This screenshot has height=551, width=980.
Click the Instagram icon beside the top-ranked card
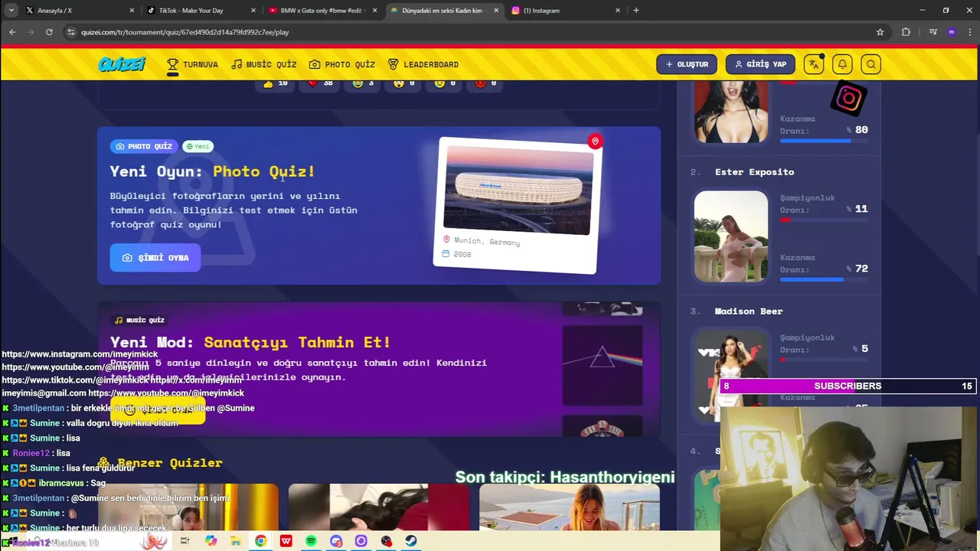point(848,98)
